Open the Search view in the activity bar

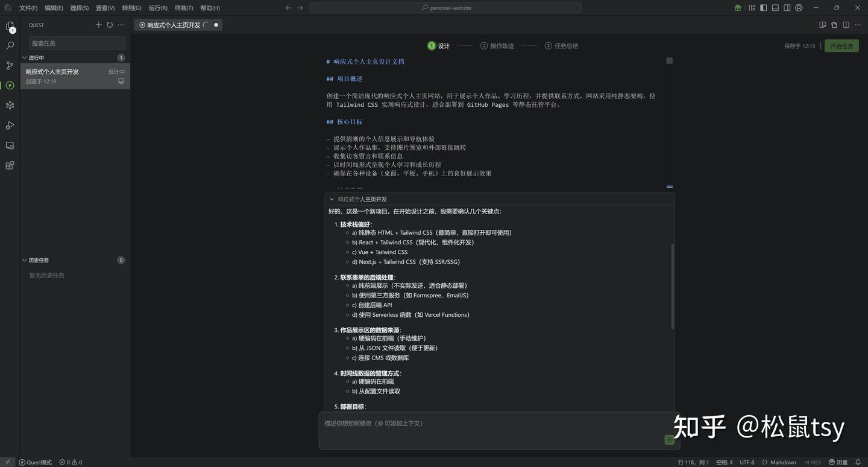[9, 45]
